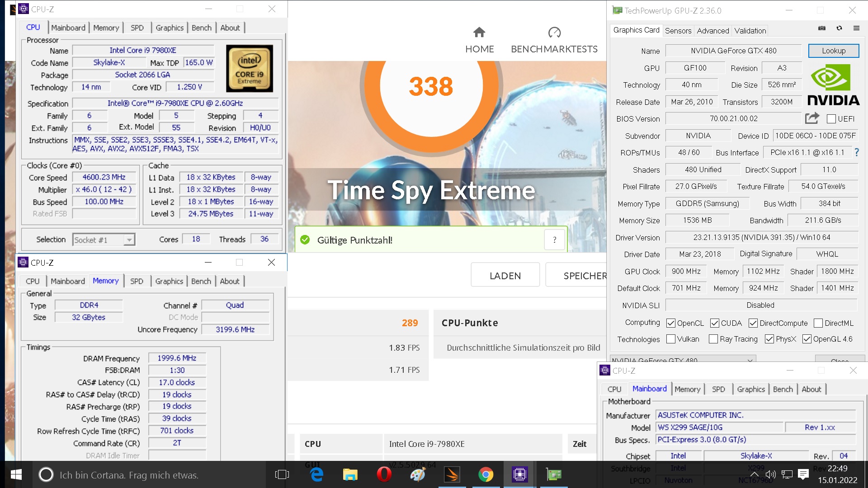Viewport: 868px width, 488px height.
Task: Open the Validation tab in GPU-Z
Action: [750, 31]
